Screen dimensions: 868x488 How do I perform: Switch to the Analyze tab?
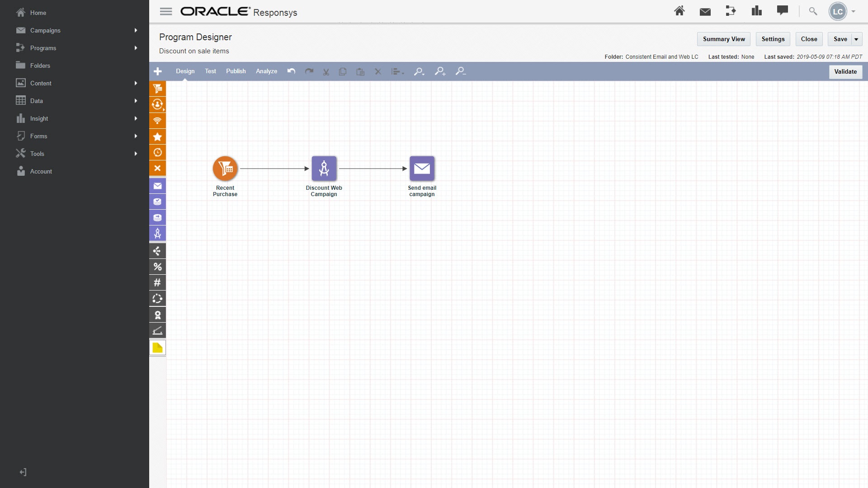[x=266, y=71]
